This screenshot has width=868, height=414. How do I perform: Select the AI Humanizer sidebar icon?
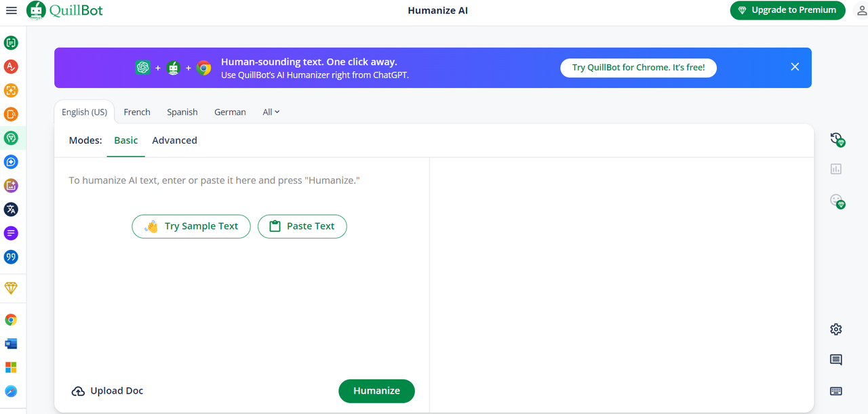[x=11, y=138]
